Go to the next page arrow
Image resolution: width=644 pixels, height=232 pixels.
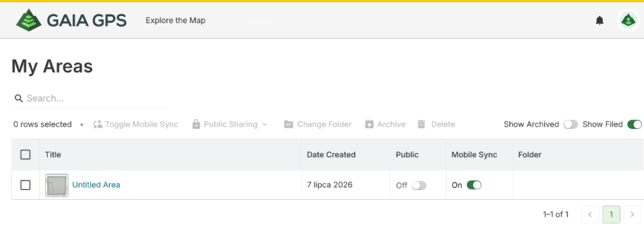click(632, 215)
